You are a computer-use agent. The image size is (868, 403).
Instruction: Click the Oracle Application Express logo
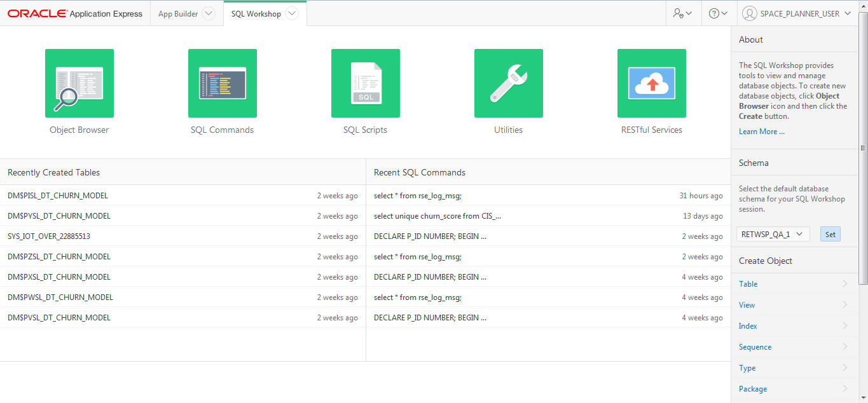click(75, 13)
